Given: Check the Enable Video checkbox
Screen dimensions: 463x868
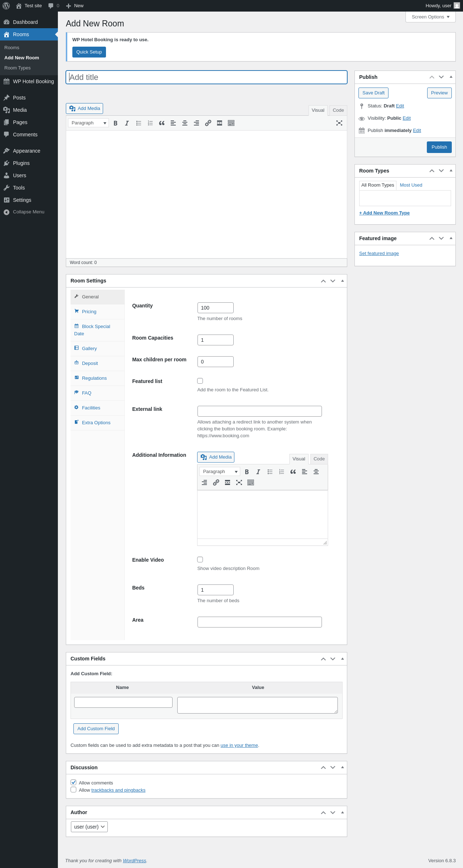Looking at the screenshot, I should tap(200, 559).
